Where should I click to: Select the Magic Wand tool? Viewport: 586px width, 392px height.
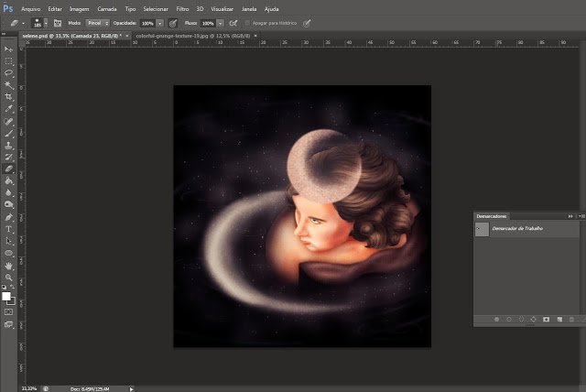coord(8,85)
